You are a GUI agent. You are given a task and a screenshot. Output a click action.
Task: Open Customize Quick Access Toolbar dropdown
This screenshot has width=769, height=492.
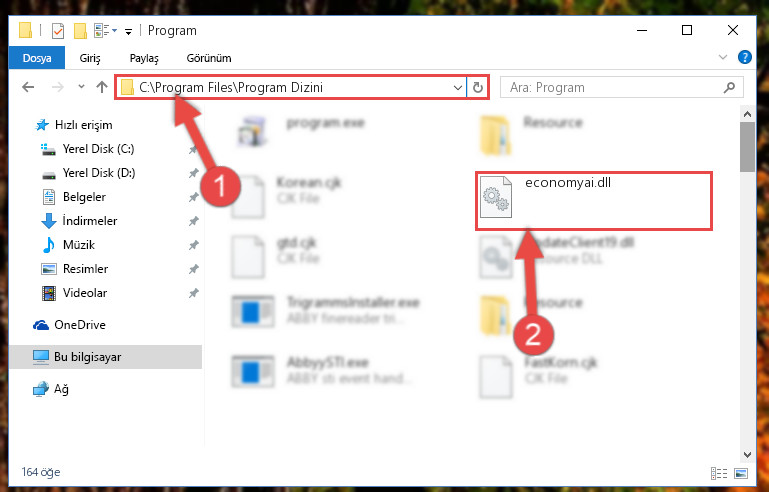coord(128,32)
